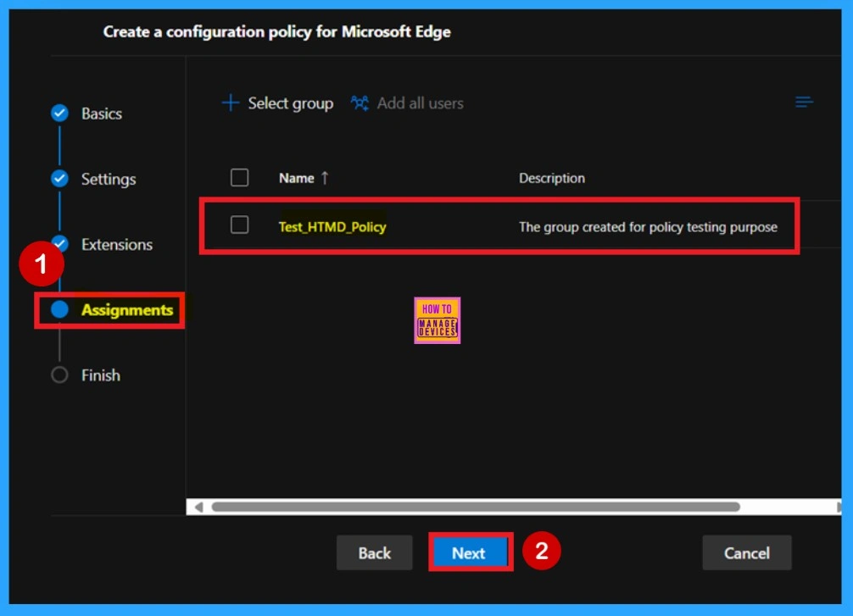Click the Settings step checkmark icon
The height and width of the screenshot is (616, 853).
click(60, 178)
